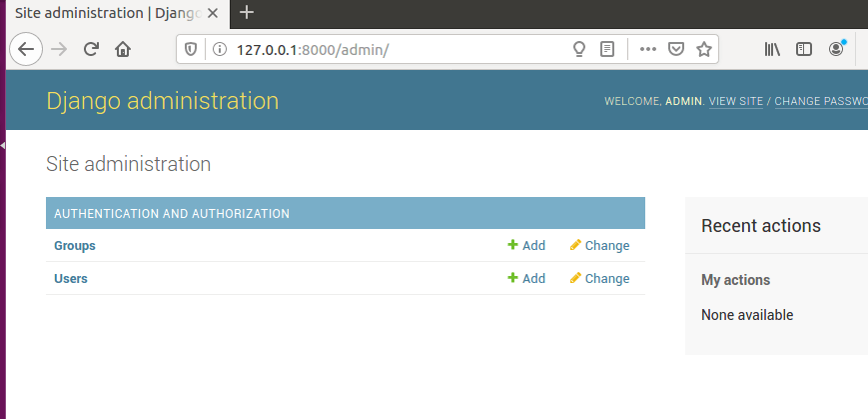The height and width of the screenshot is (419, 868).
Task: Open the Firefox account avatar icon
Action: pos(836,49)
